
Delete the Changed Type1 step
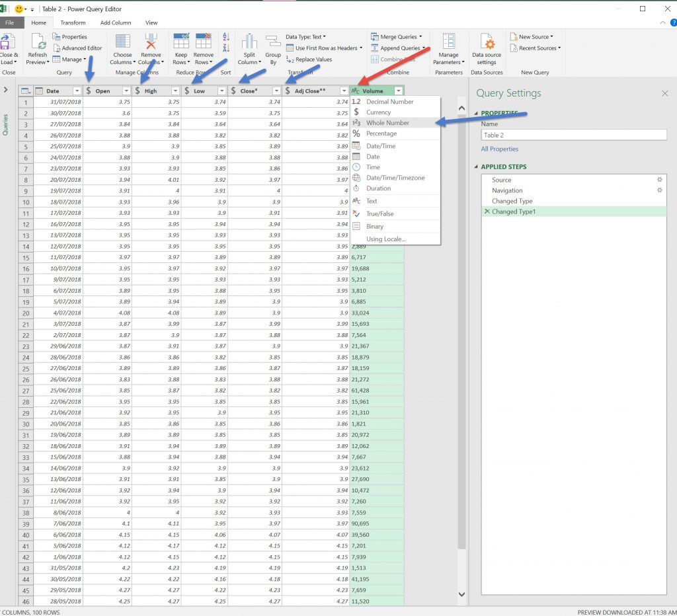point(487,212)
